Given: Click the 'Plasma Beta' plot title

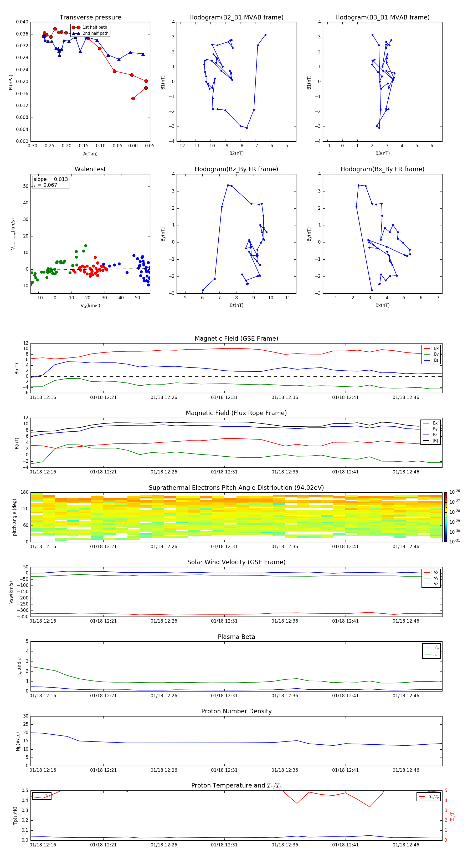Looking at the screenshot, I should [x=236, y=637].
